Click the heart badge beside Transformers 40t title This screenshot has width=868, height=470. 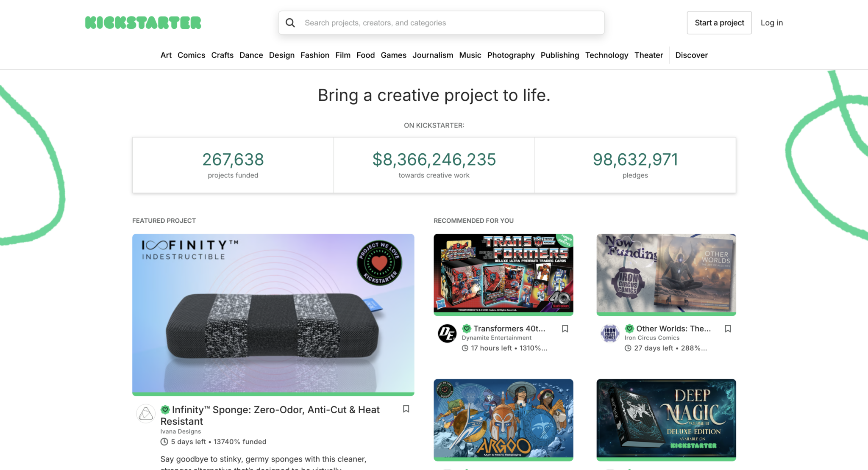467,329
